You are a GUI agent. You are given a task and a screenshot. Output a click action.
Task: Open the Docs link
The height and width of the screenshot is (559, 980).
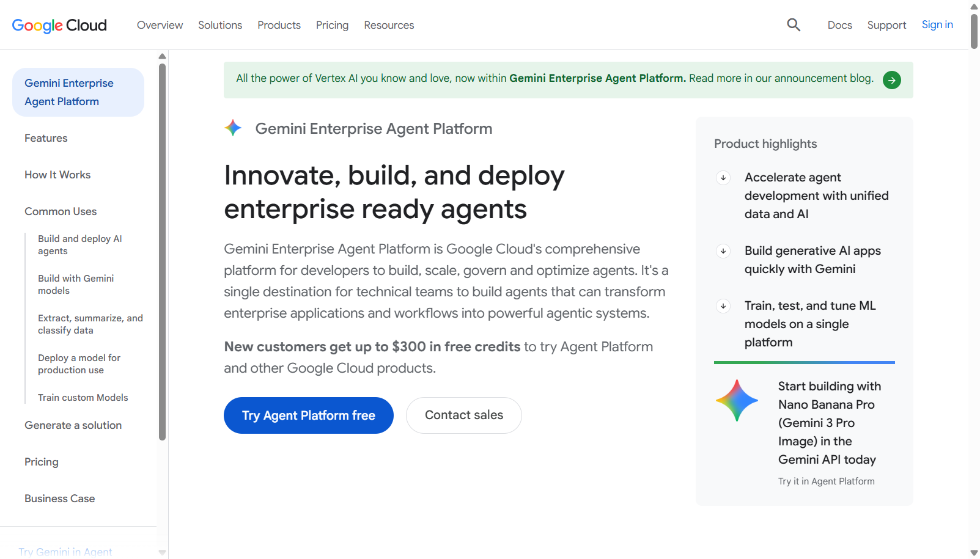(839, 25)
